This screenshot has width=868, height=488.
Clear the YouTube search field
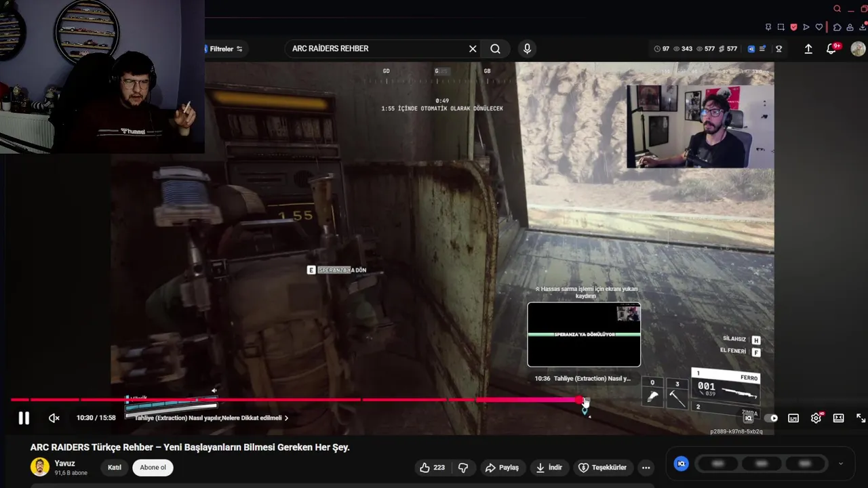click(x=473, y=49)
